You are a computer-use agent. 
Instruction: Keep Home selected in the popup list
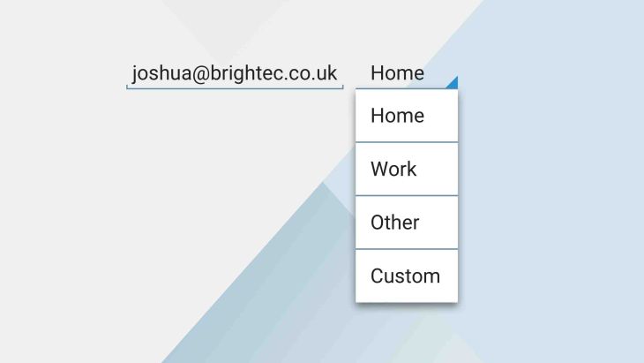(x=406, y=116)
